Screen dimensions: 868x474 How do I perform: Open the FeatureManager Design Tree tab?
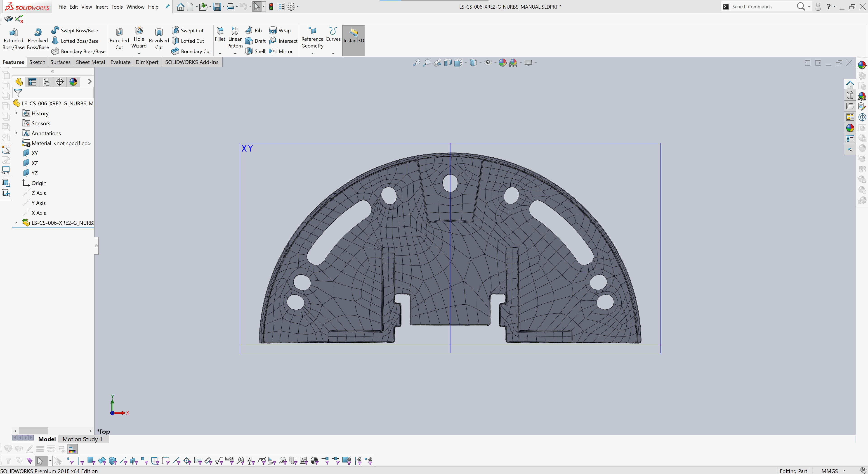tap(19, 82)
